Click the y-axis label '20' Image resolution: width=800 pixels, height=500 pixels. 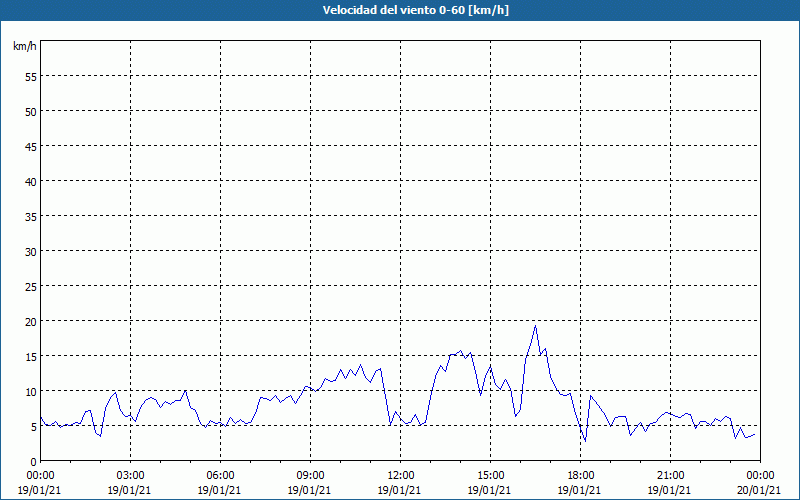31,321
